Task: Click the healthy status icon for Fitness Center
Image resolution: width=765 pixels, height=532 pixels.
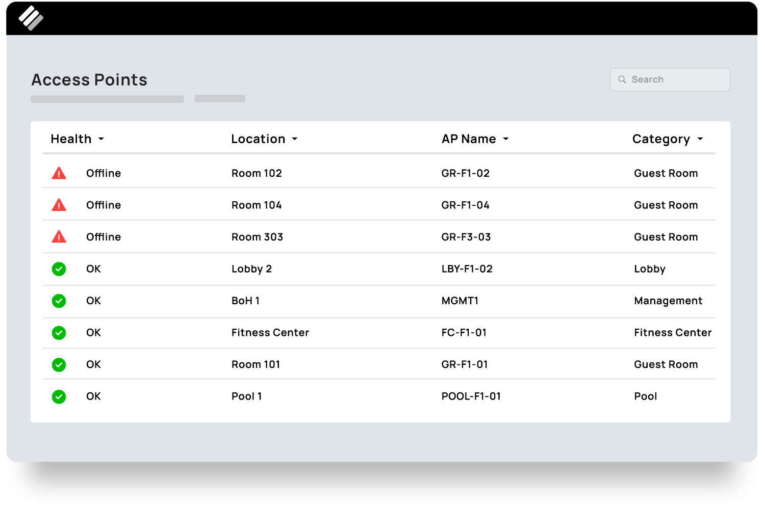Action: [59, 333]
